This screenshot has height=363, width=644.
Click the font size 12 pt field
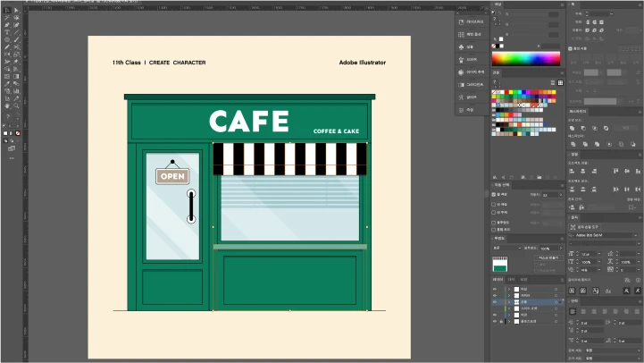tap(589, 254)
